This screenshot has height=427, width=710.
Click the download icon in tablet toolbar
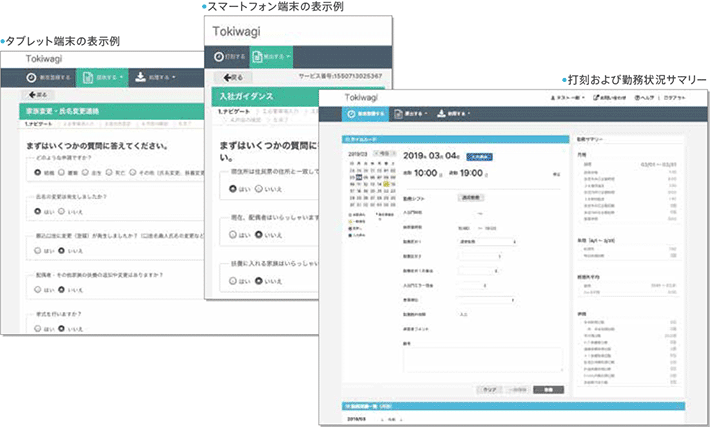pyautogui.click(x=139, y=76)
